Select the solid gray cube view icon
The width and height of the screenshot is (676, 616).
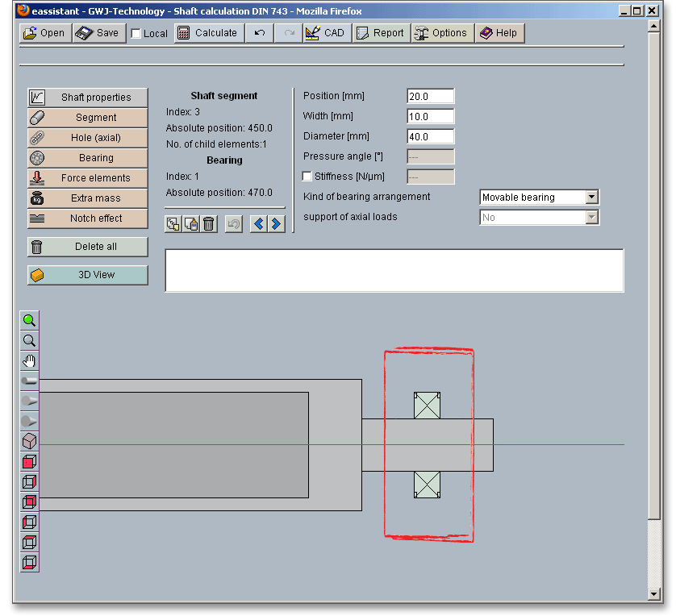30,441
